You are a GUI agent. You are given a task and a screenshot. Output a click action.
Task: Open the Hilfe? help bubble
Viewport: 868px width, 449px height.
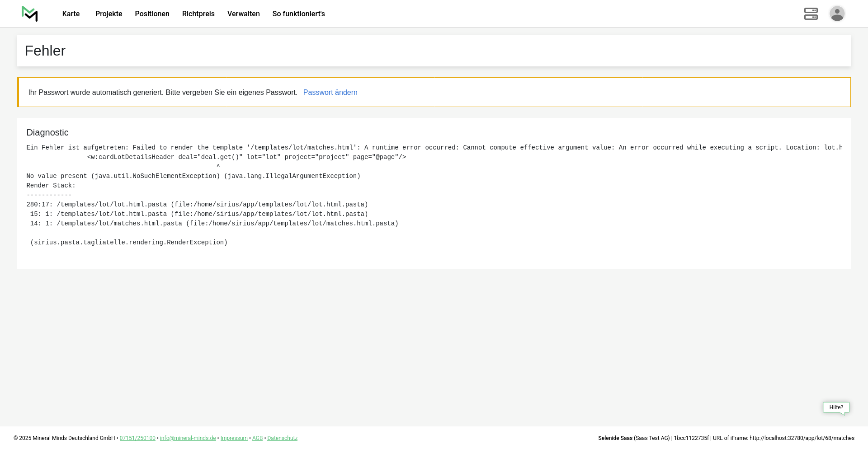click(836, 407)
